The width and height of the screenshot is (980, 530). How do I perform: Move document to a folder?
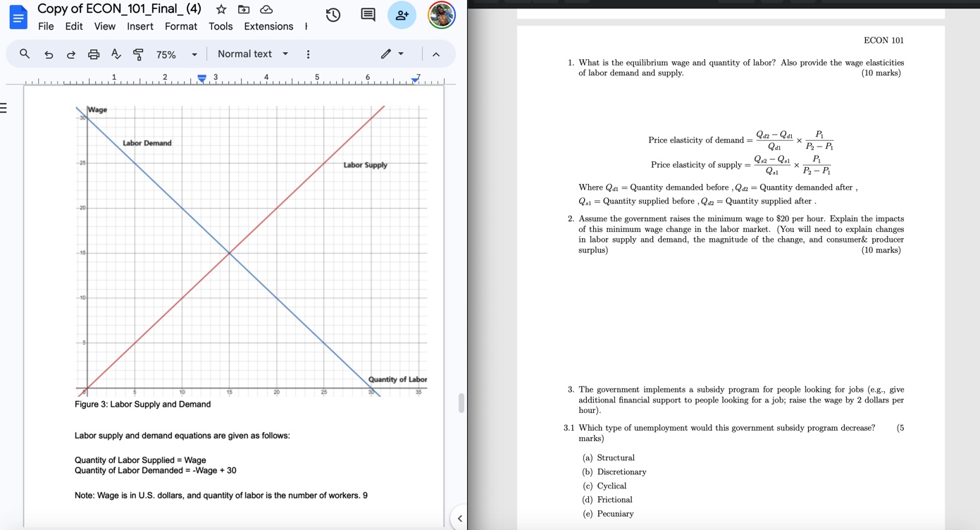click(243, 9)
